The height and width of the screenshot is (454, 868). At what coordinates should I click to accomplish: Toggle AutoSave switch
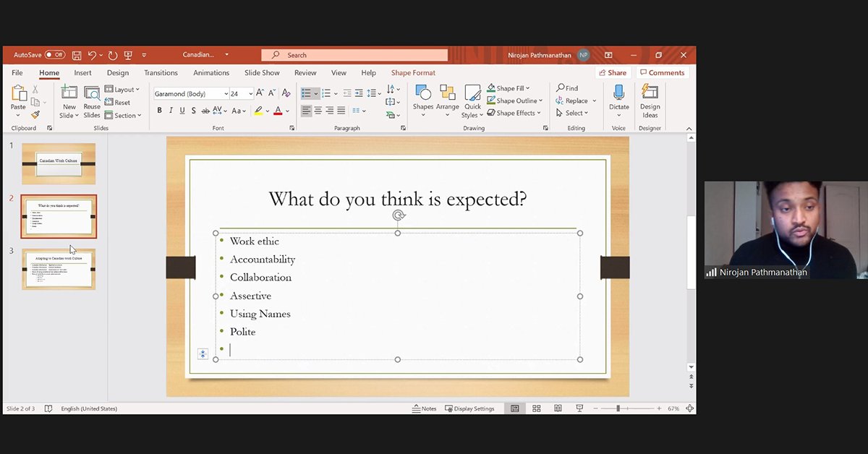54,55
